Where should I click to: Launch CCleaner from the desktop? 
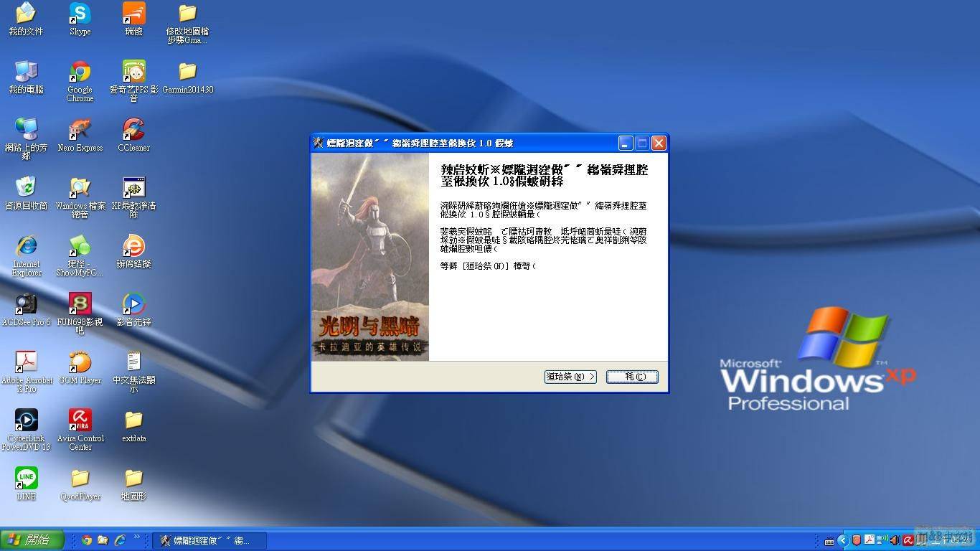click(x=133, y=135)
